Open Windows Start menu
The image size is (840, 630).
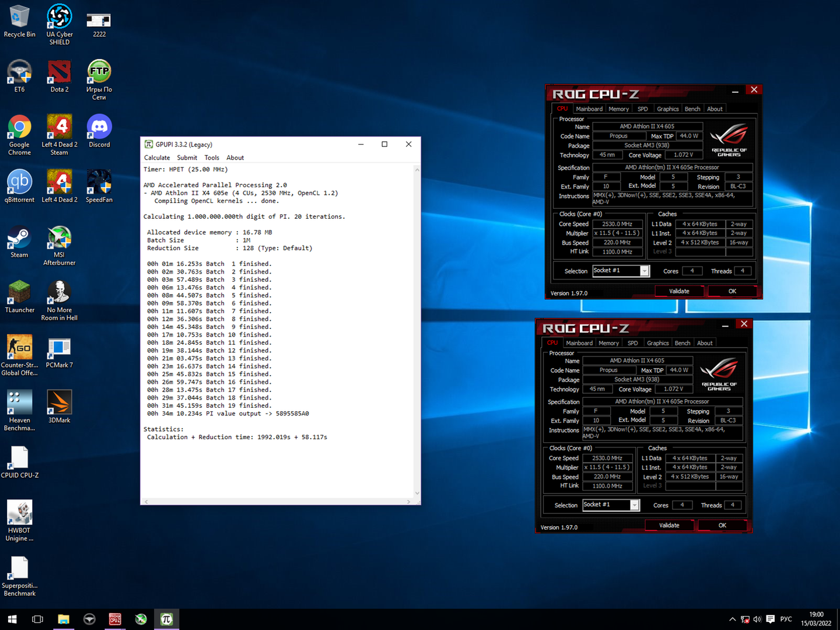point(12,619)
